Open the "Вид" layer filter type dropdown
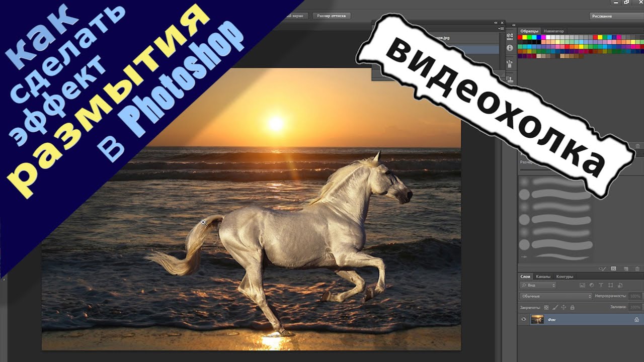The height and width of the screenshot is (362, 644). (538, 285)
